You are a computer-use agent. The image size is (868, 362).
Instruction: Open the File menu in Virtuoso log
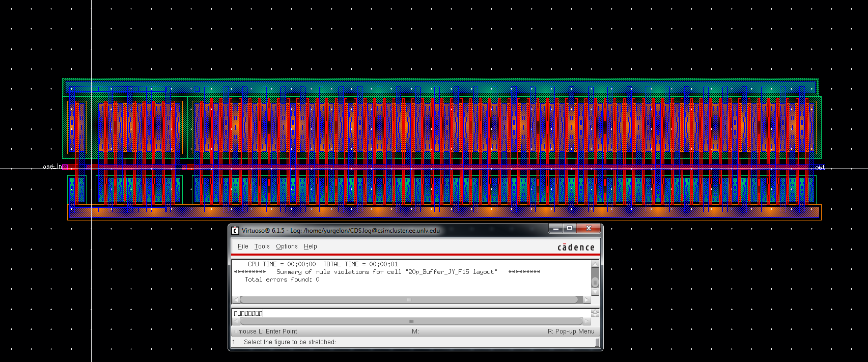coord(243,246)
